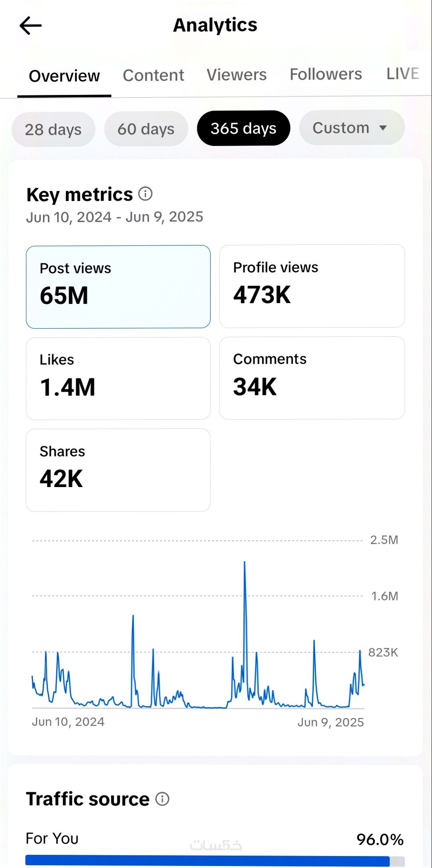Open the Followers tab
Viewport: 432px width, 868px height.
click(x=326, y=75)
